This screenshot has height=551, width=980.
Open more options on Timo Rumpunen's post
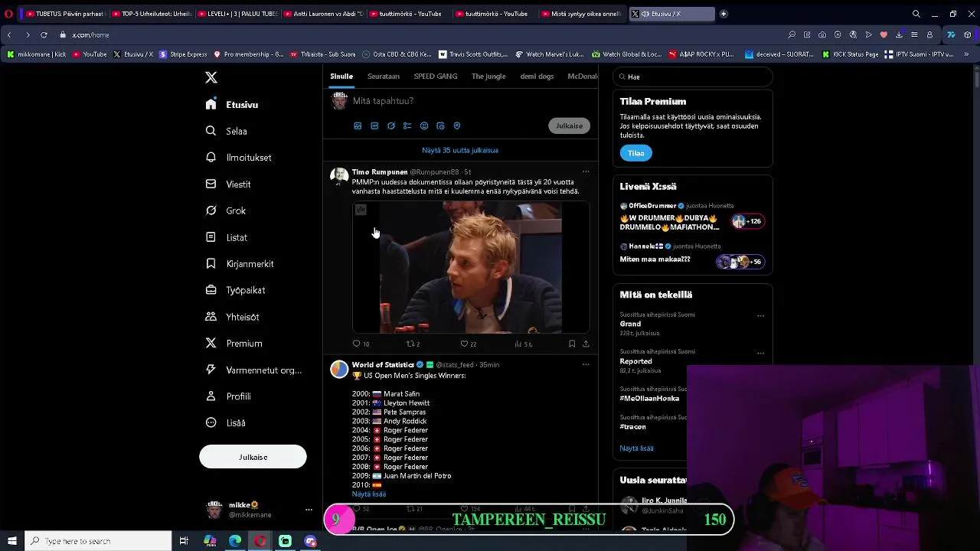pyautogui.click(x=586, y=172)
